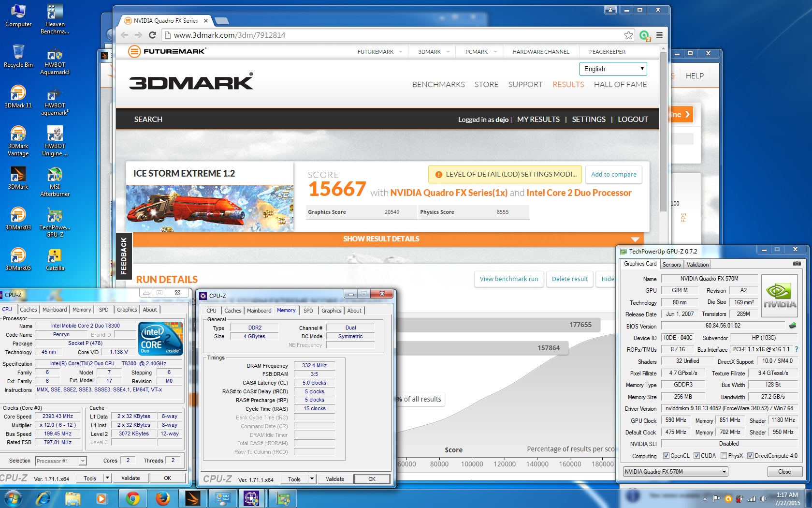Click the MY RESULTS link
This screenshot has height=508, width=812.
538,120
